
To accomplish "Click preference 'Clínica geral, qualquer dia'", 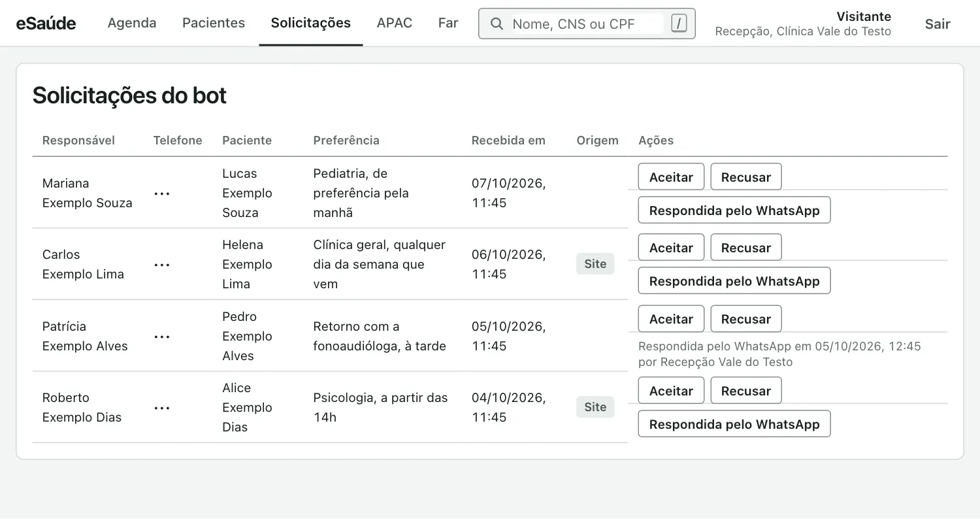I will [380, 265].
